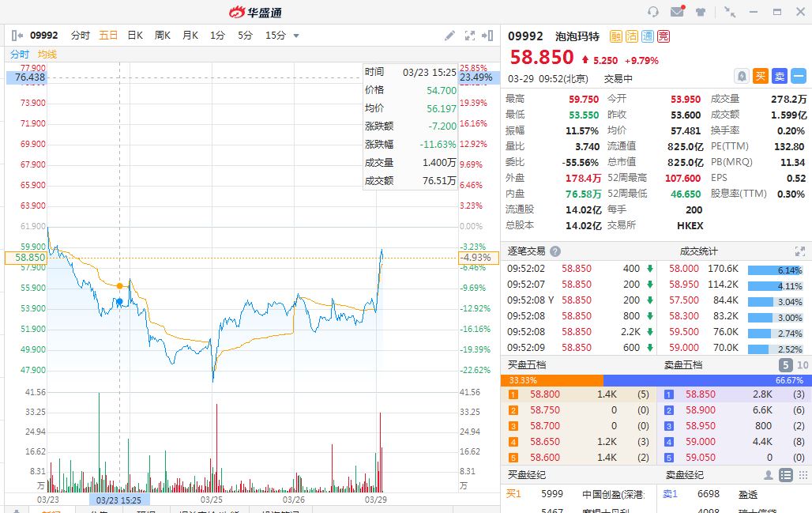Open the tick trades help icon

(x=555, y=251)
